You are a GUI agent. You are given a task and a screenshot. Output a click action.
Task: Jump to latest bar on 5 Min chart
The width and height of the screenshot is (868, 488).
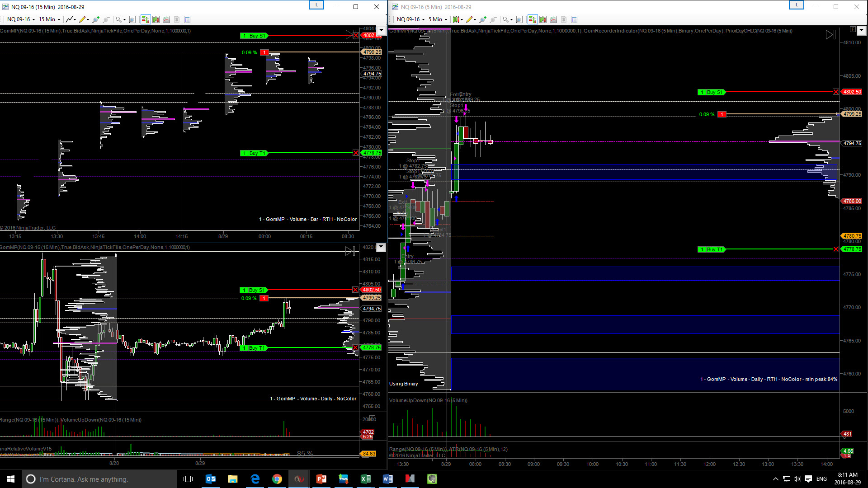[830, 35]
